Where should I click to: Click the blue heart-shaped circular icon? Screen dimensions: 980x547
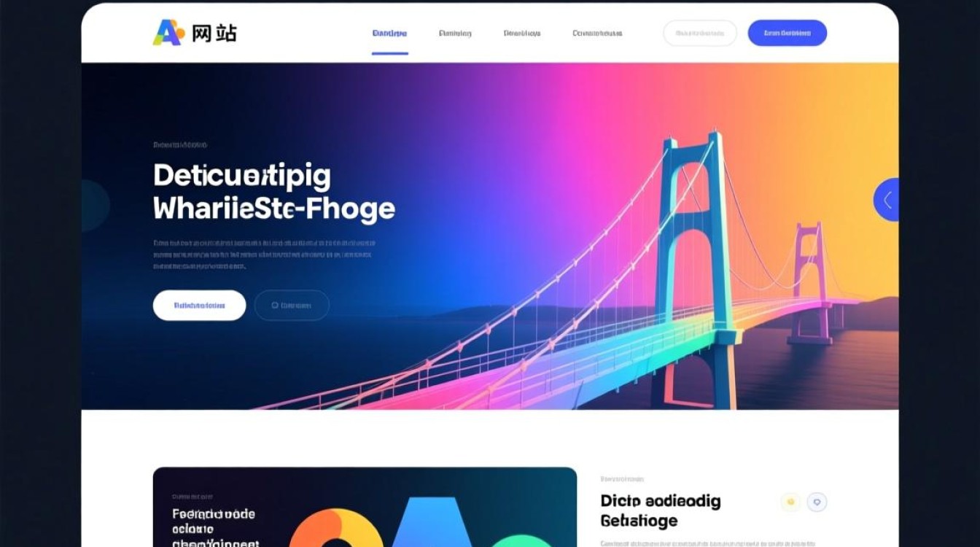[x=817, y=502]
